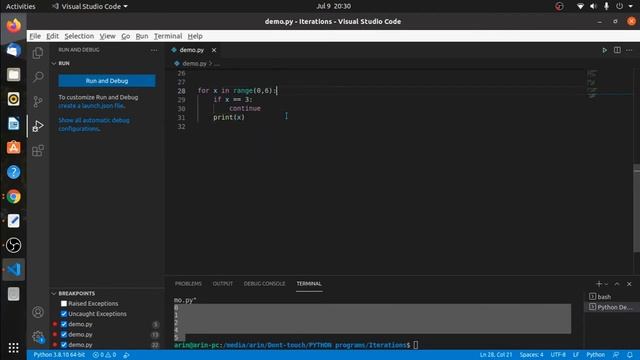Switch to the OUTPUT panel tab

(x=222, y=284)
